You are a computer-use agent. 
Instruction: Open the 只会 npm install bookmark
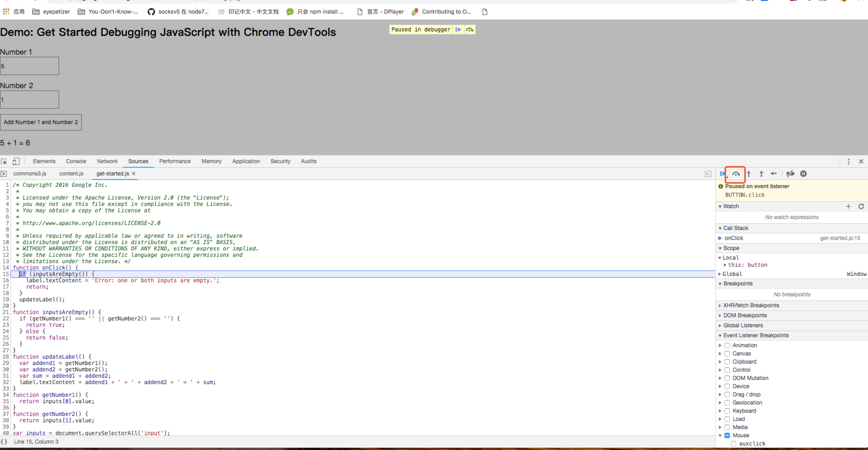click(315, 12)
